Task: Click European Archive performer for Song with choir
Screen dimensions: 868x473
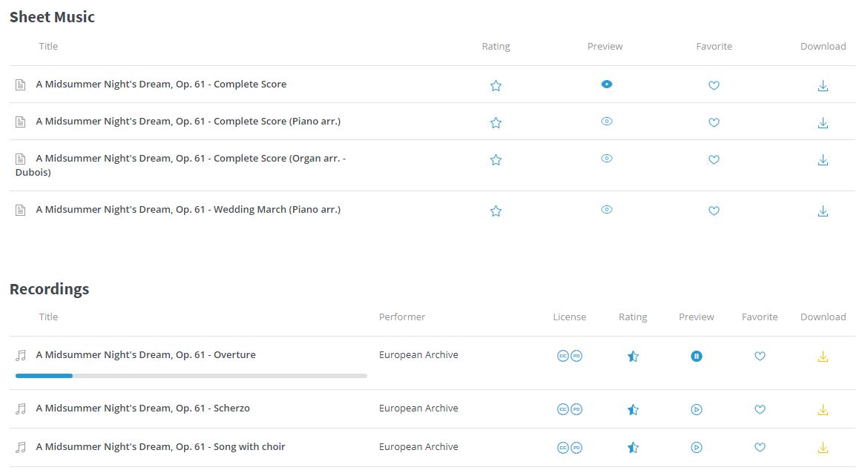Action: pyautogui.click(x=418, y=446)
